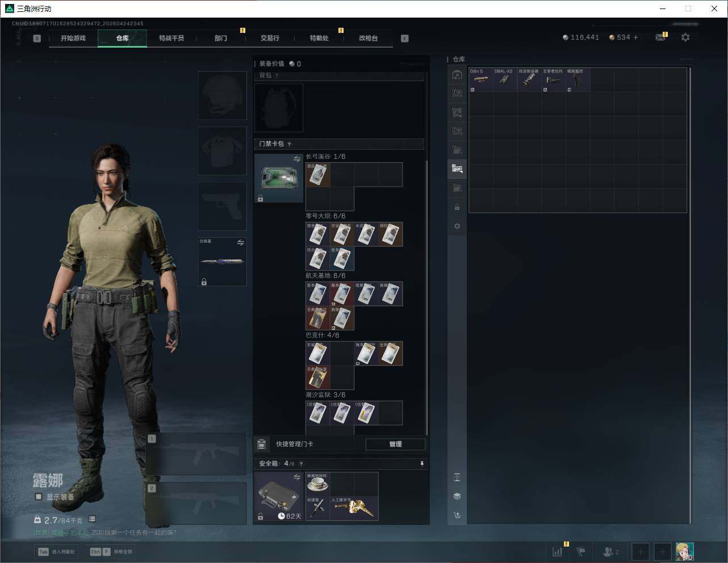Click primary weapon slot 2
Image resolution: width=728 pixels, height=563 pixels.
coord(196,504)
